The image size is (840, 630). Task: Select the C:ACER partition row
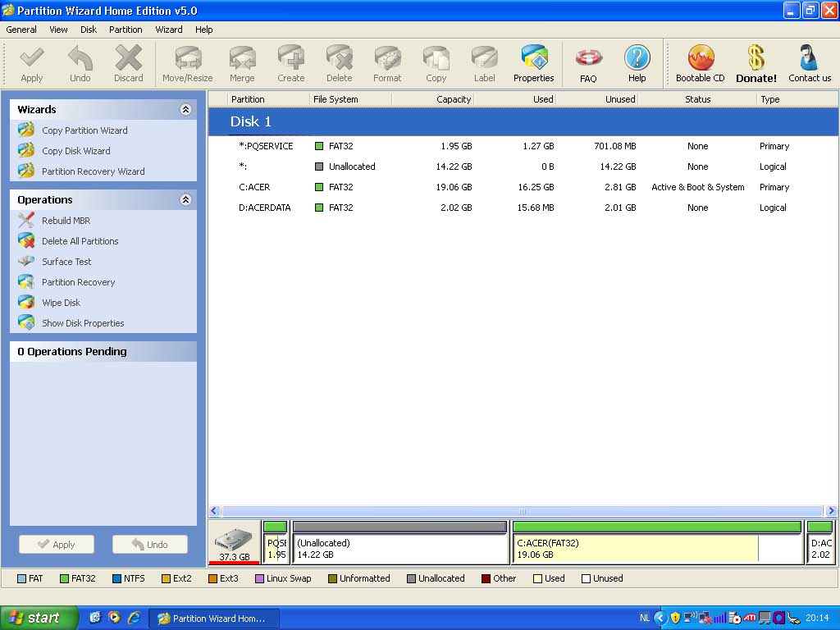523,187
